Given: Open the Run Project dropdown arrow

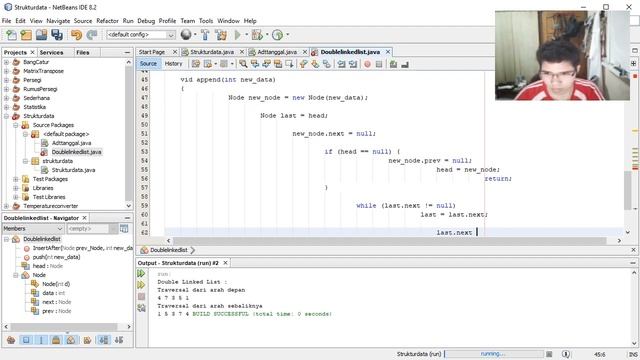Looking at the screenshot, I should tap(247, 35).
